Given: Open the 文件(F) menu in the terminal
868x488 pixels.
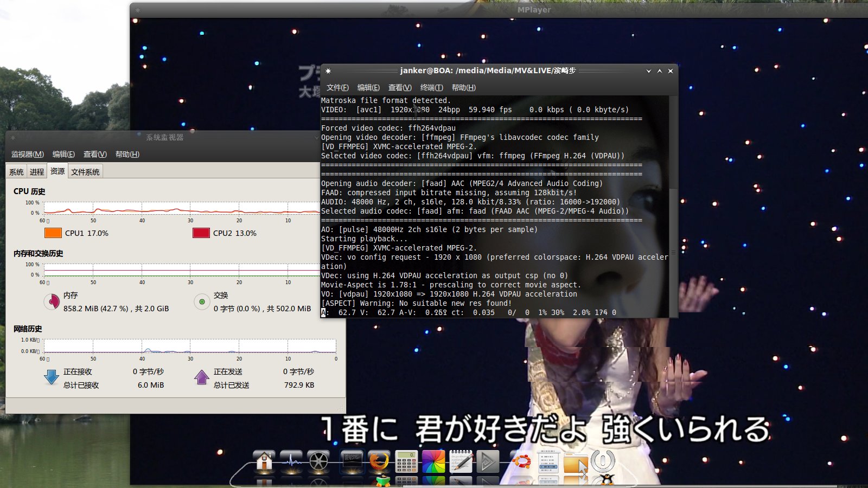Looking at the screenshot, I should 337,87.
